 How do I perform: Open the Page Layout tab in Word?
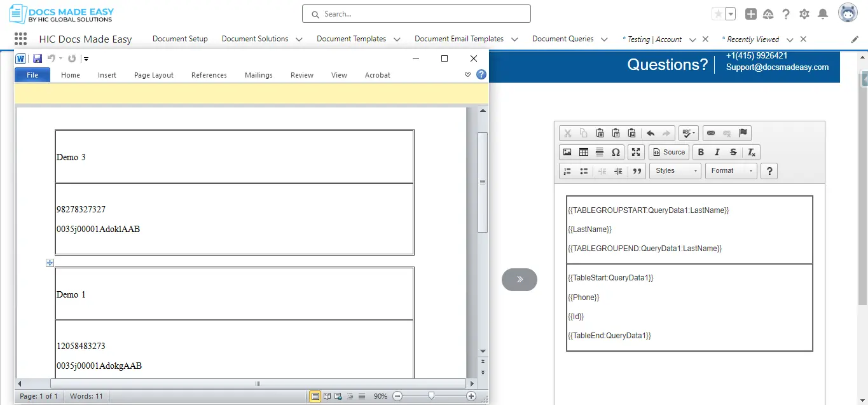pyautogui.click(x=154, y=75)
